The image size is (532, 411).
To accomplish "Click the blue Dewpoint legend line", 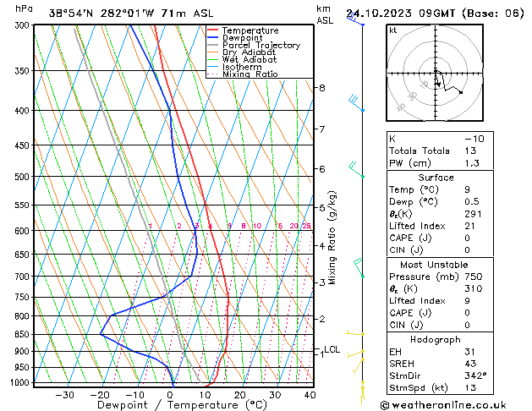I will (x=212, y=38).
